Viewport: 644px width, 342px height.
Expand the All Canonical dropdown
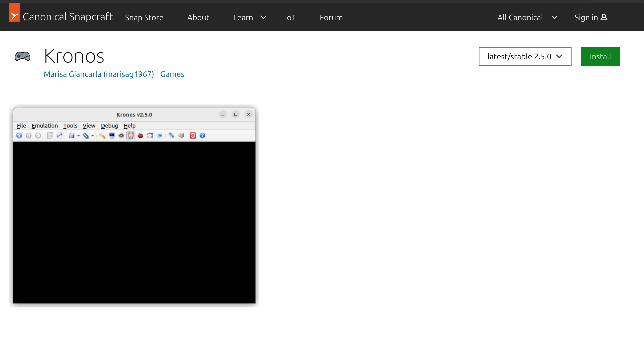(x=527, y=17)
